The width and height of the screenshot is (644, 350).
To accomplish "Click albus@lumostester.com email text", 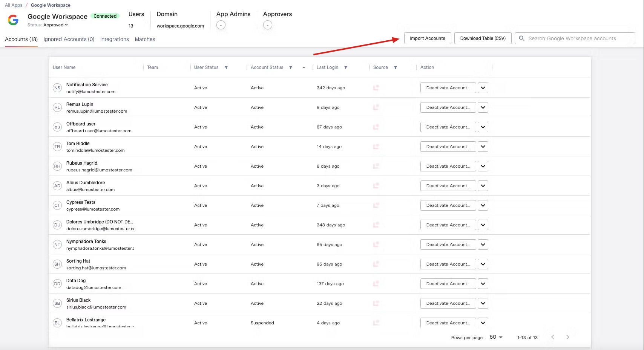I will [90, 190].
